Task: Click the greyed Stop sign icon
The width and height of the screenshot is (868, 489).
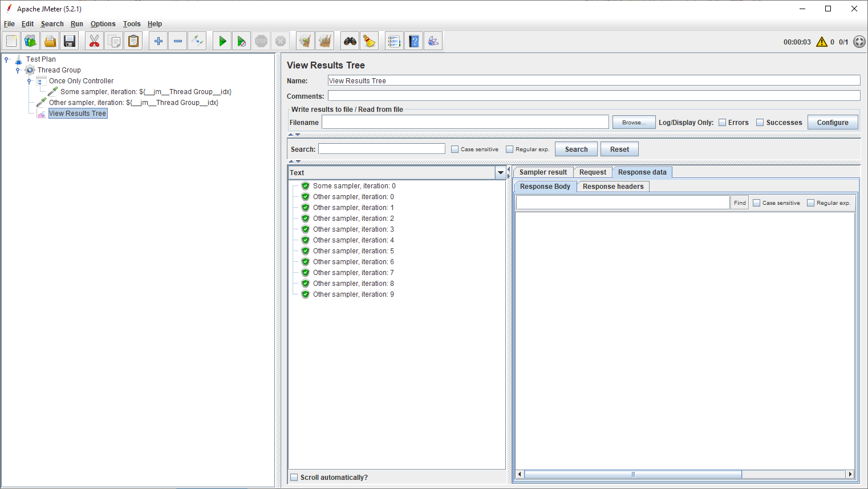Action: tap(261, 41)
